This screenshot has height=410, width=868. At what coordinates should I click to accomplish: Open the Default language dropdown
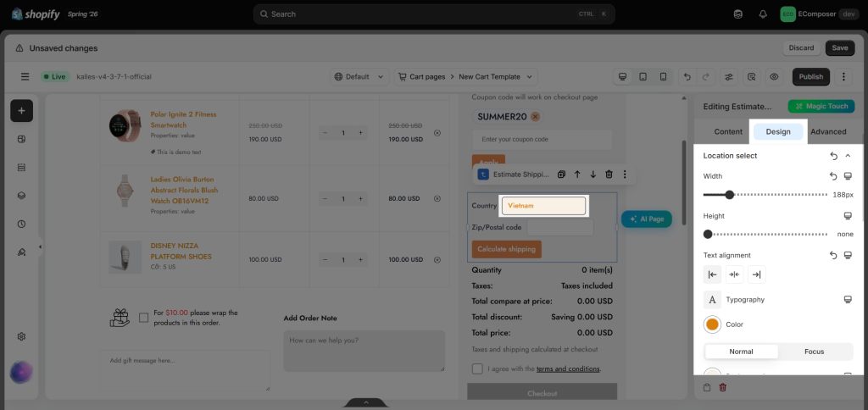coord(359,77)
